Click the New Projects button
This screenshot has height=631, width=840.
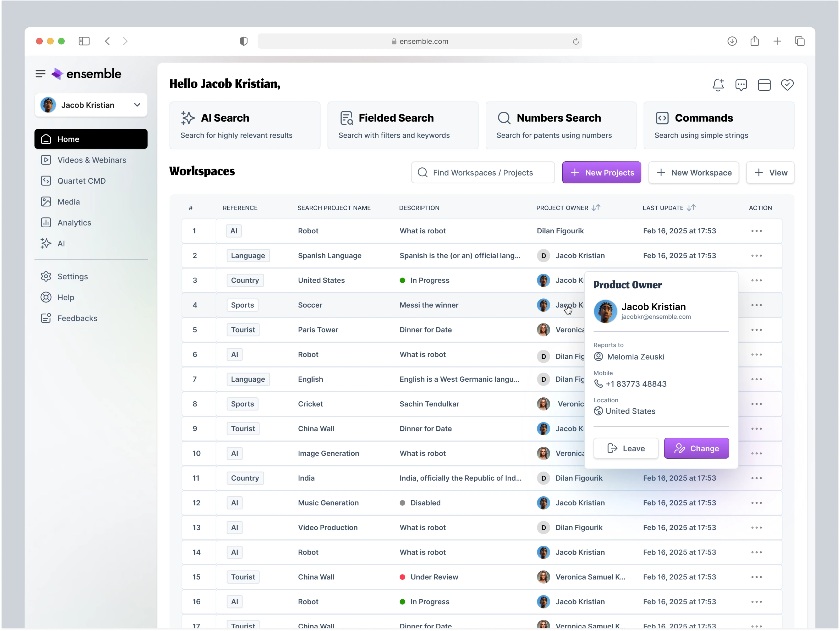tap(601, 172)
